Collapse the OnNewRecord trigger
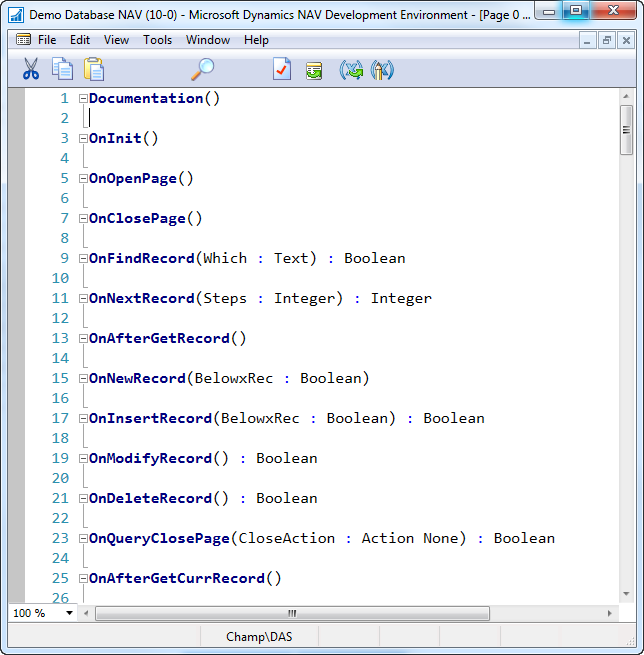This screenshot has width=644, height=655. (84, 378)
